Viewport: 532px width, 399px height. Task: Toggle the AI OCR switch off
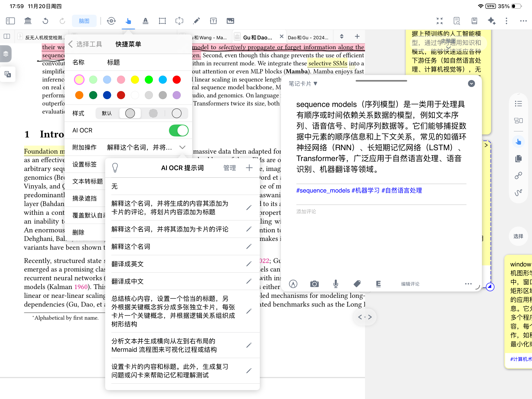click(x=178, y=130)
